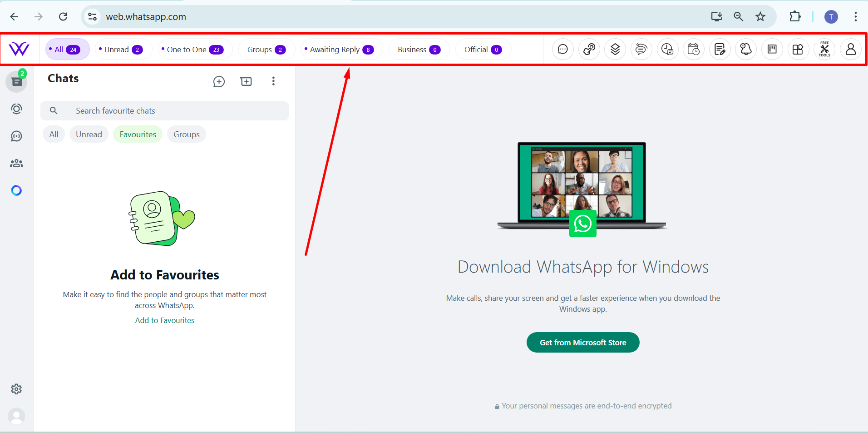
Task: Open the Chrome three-dot menu
Action: tap(856, 17)
